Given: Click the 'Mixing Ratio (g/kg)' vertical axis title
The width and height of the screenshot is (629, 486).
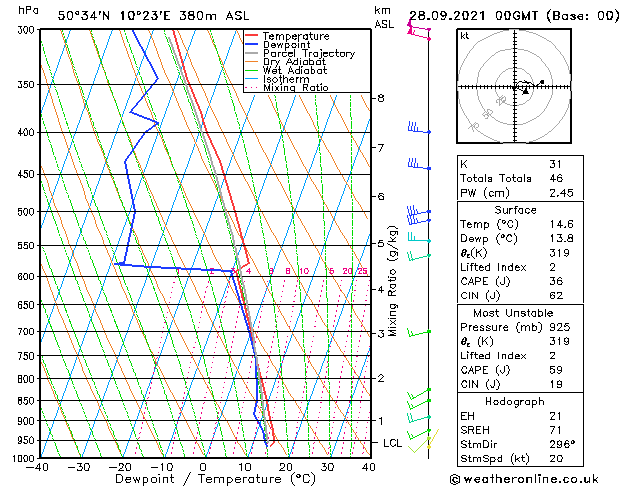Looking at the screenshot, I should [x=393, y=281].
